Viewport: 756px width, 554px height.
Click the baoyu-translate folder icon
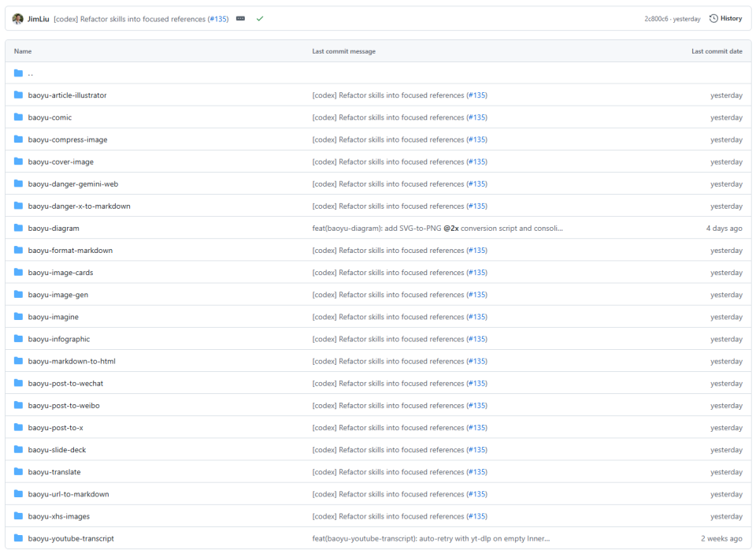tap(18, 471)
